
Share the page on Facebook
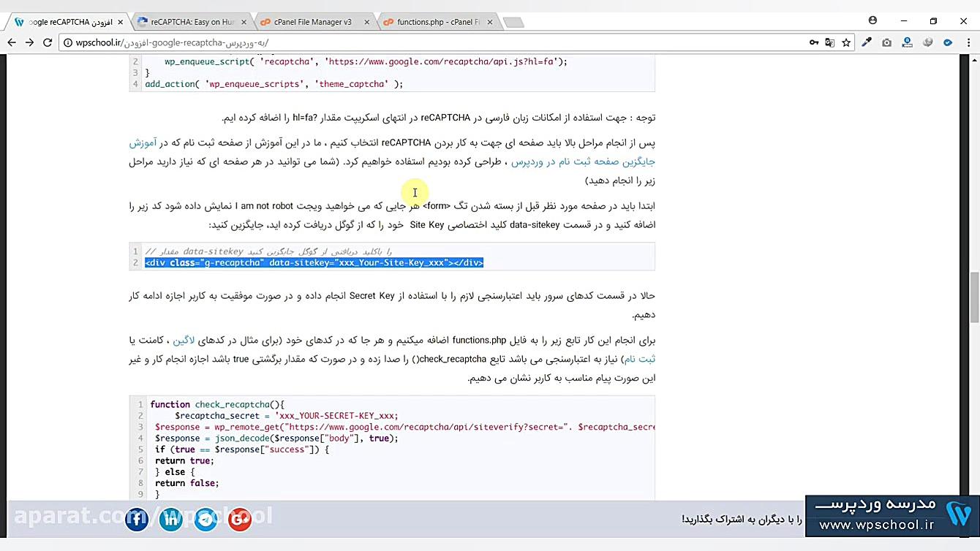pyautogui.click(x=137, y=519)
